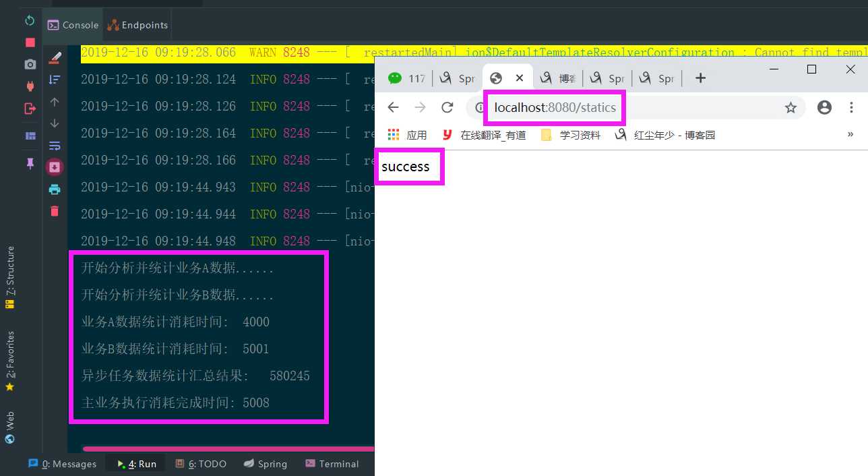Maximize the Chrome browser window

point(811,69)
